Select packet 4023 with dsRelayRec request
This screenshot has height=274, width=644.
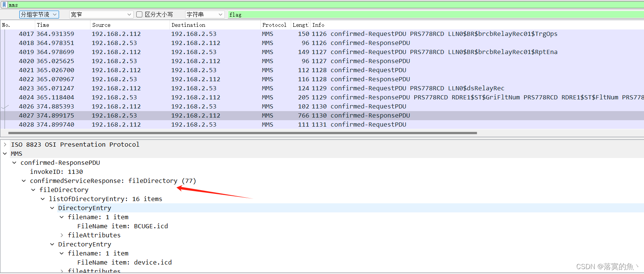point(322,88)
